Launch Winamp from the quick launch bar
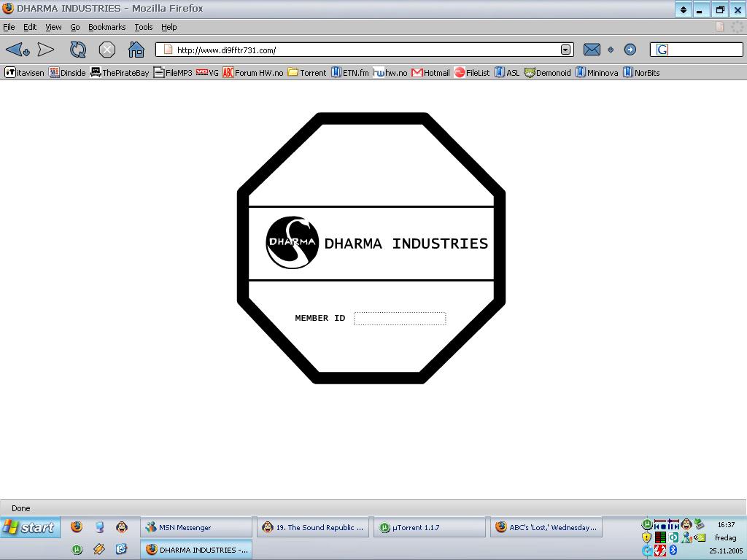747x560 pixels. 99,550
